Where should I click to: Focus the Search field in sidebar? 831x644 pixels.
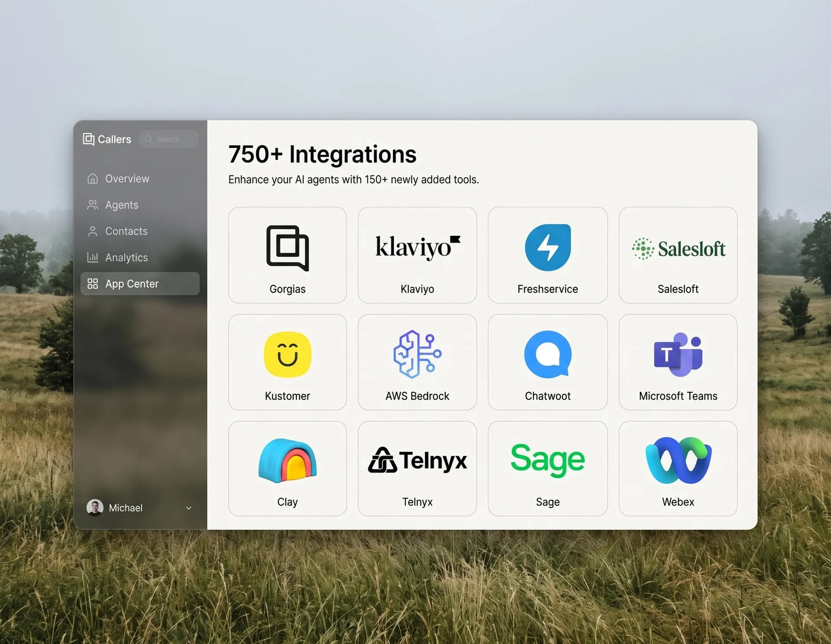(x=169, y=139)
